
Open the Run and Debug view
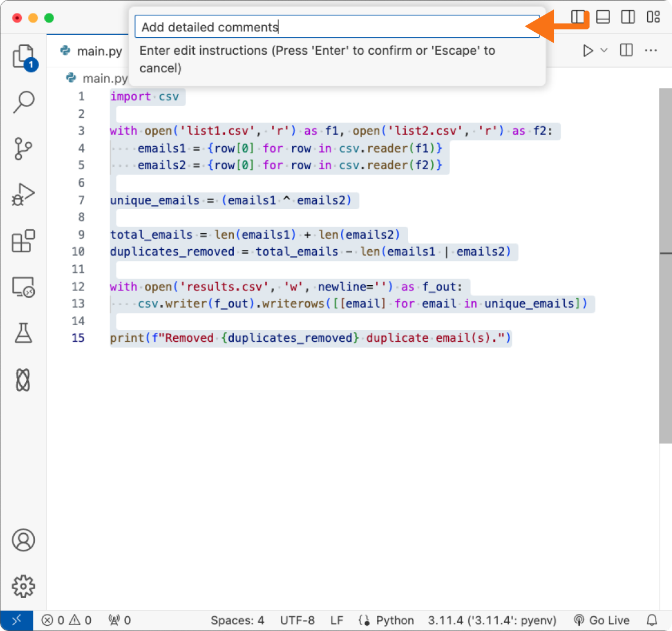pos(23,194)
